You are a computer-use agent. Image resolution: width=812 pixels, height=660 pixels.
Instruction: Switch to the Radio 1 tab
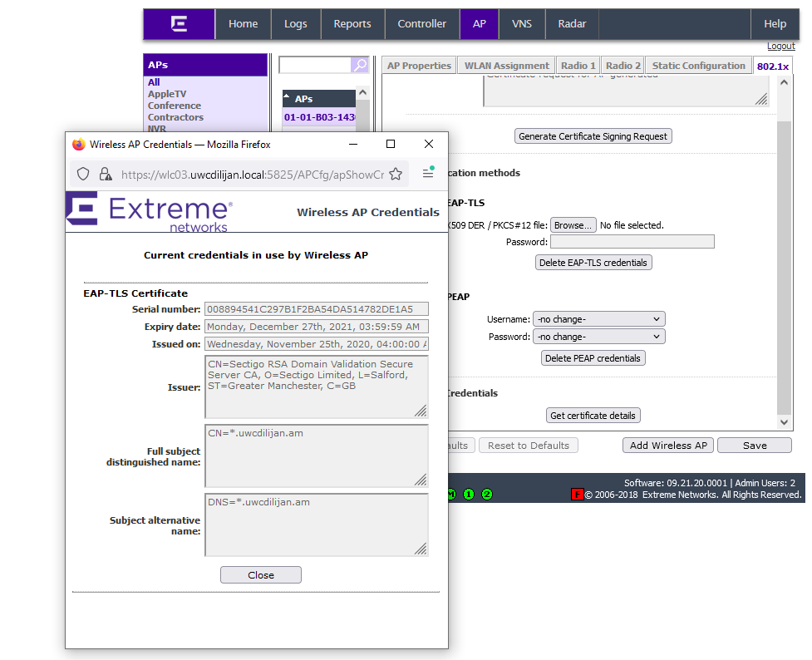578,66
